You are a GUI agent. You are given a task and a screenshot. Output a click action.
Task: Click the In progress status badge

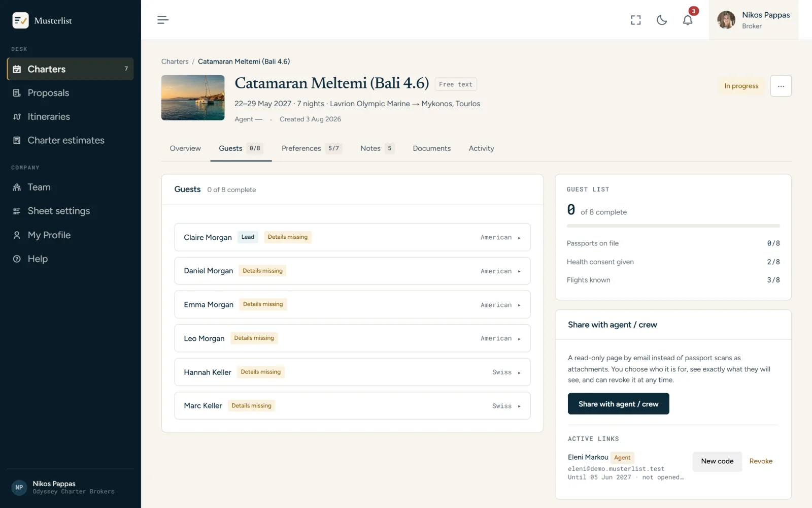pyautogui.click(x=741, y=86)
